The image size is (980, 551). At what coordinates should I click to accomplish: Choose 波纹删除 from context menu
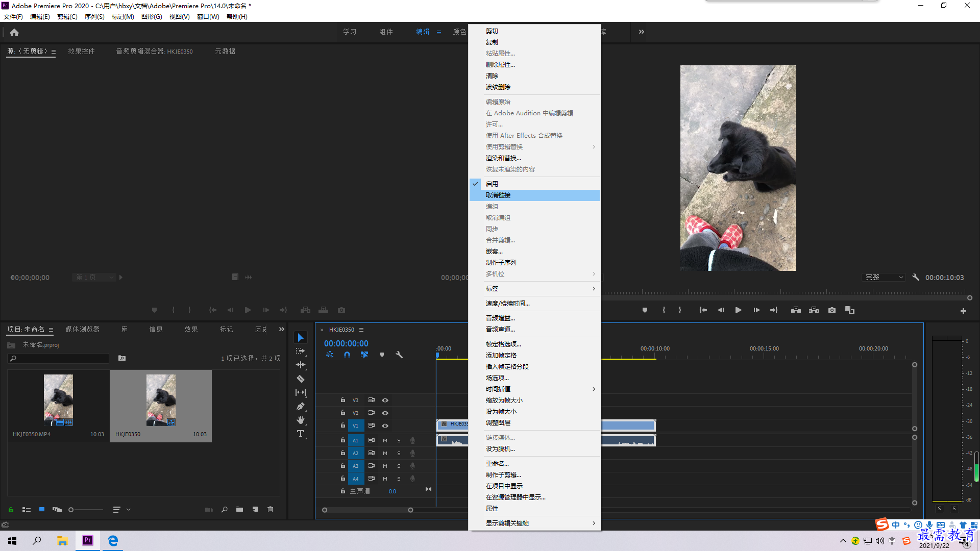(534, 87)
